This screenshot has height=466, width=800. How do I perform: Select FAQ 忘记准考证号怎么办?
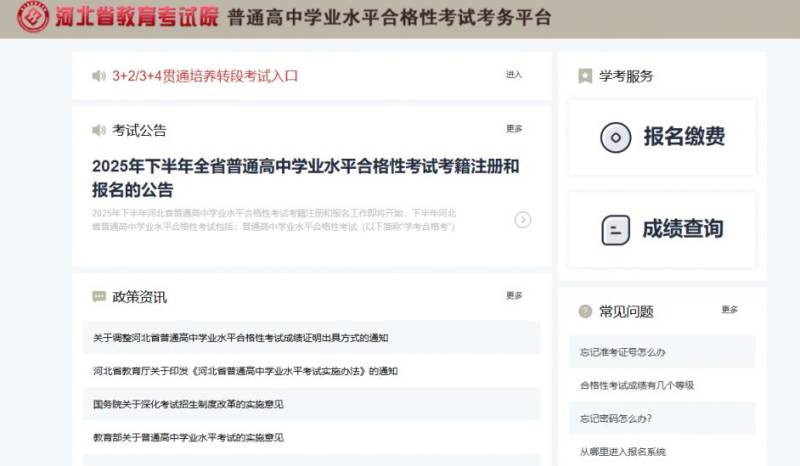pos(623,352)
